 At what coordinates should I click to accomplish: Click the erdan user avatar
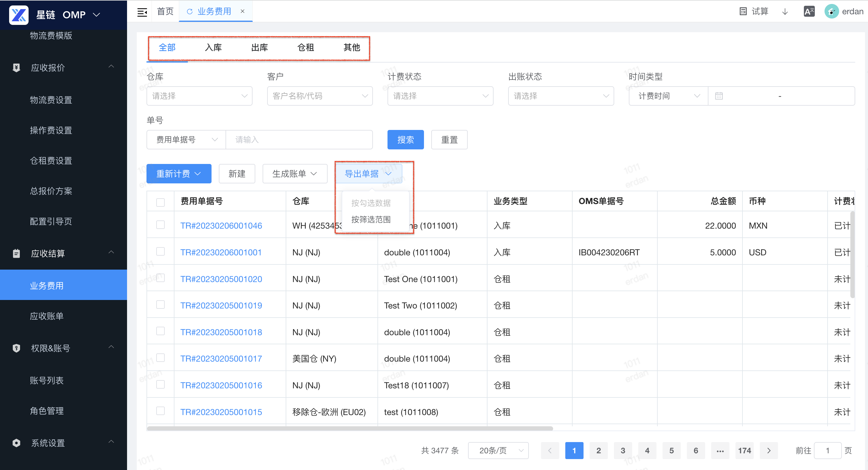[831, 12]
